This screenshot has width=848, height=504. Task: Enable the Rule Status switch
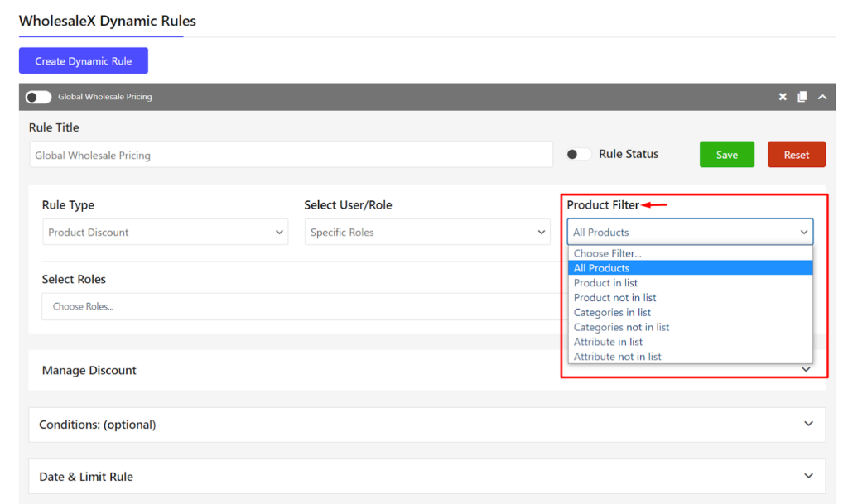(578, 155)
